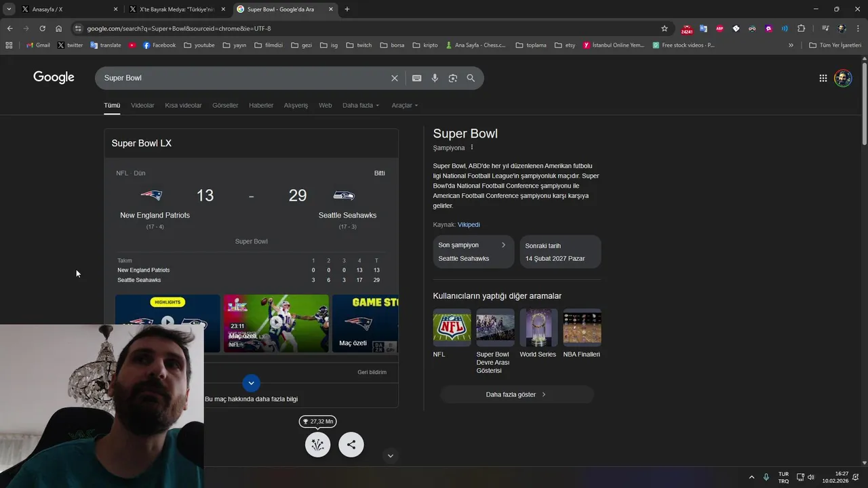Open the Google Translate extension icon

click(x=703, y=28)
